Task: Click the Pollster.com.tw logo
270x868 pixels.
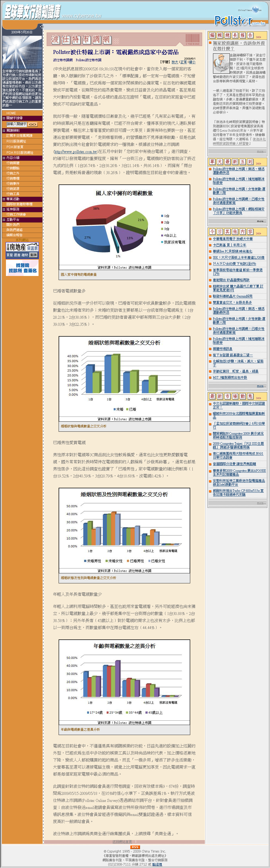Action: (240, 21)
